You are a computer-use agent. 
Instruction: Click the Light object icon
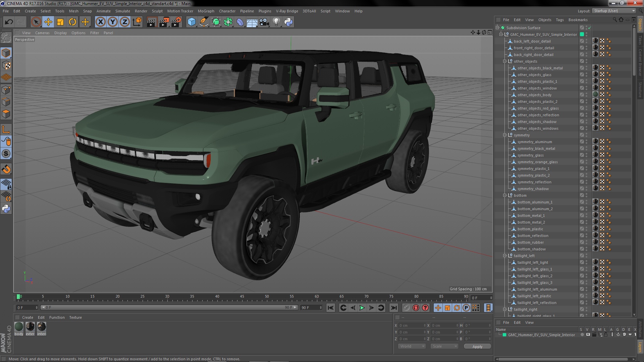(276, 22)
